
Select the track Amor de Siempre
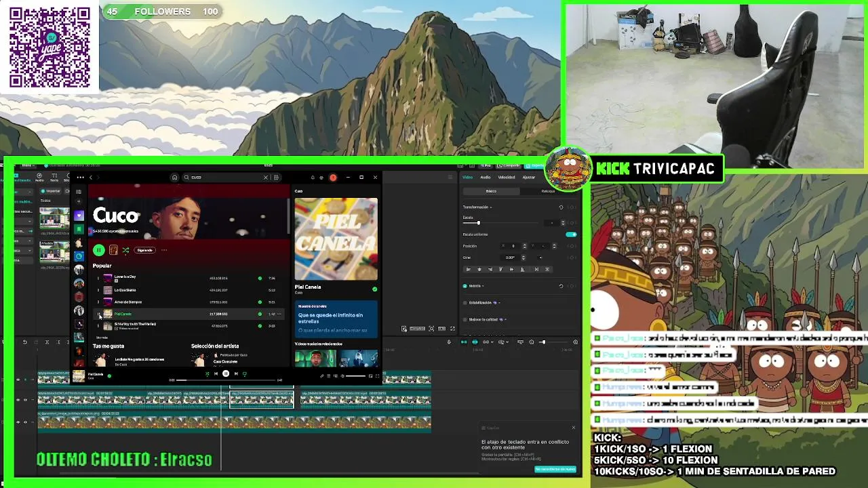pyautogui.click(x=128, y=302)
